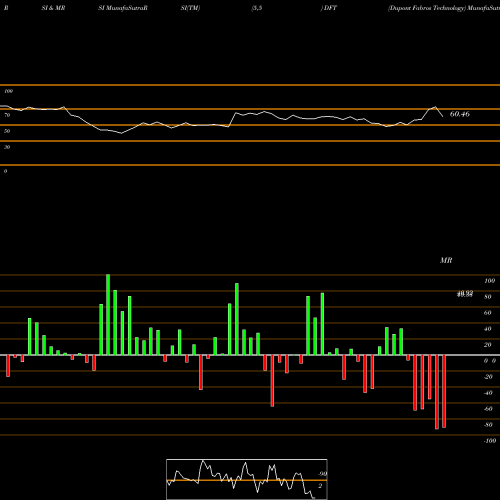This screenshot has width=500, height=500.
Task: Click the end point of the RSI line near 60.46
Action: tap(443, 116)
